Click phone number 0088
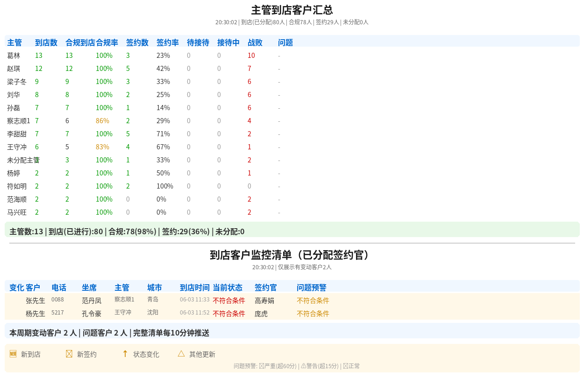Viewport: 584px width, 392px height. 57,299
